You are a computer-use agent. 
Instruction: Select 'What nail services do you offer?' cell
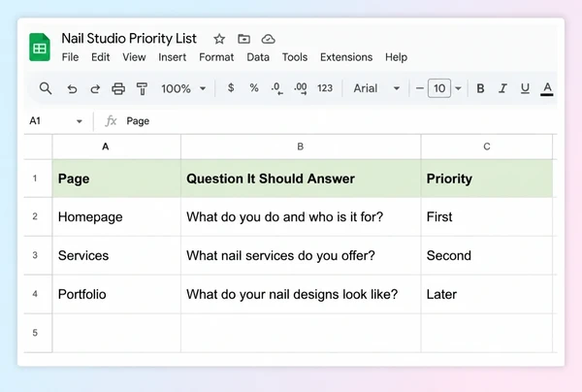click(x=301, y=255)
